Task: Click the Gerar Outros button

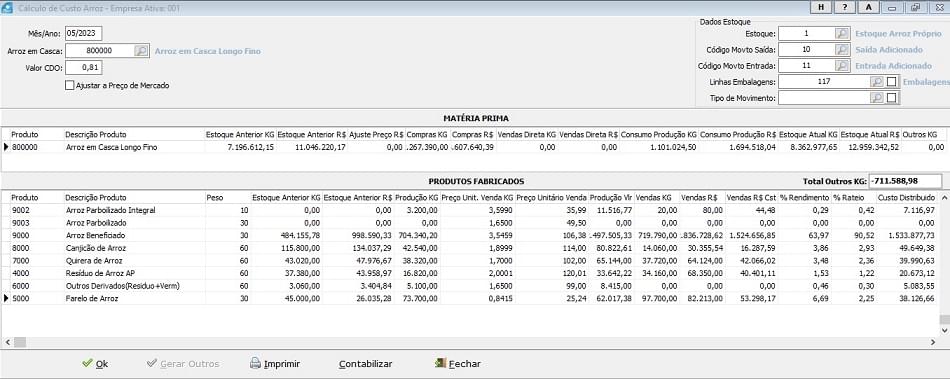Action: pos(184,364)
